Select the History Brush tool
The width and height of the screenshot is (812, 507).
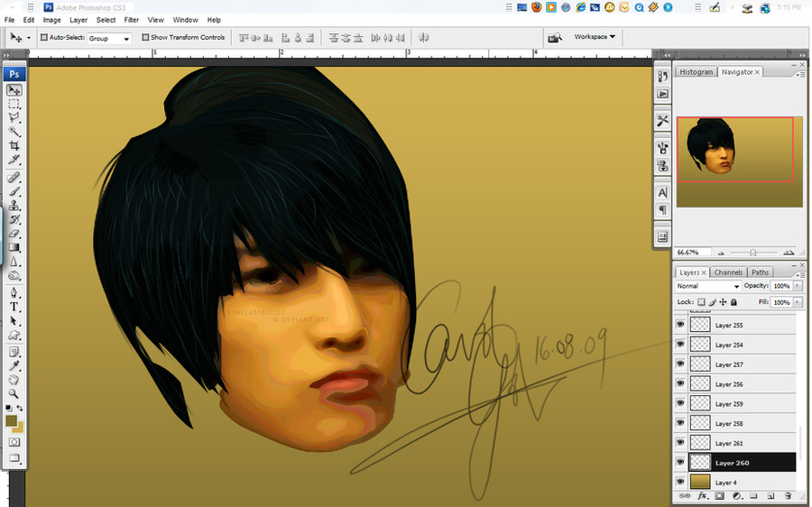(x=14, y=219)
